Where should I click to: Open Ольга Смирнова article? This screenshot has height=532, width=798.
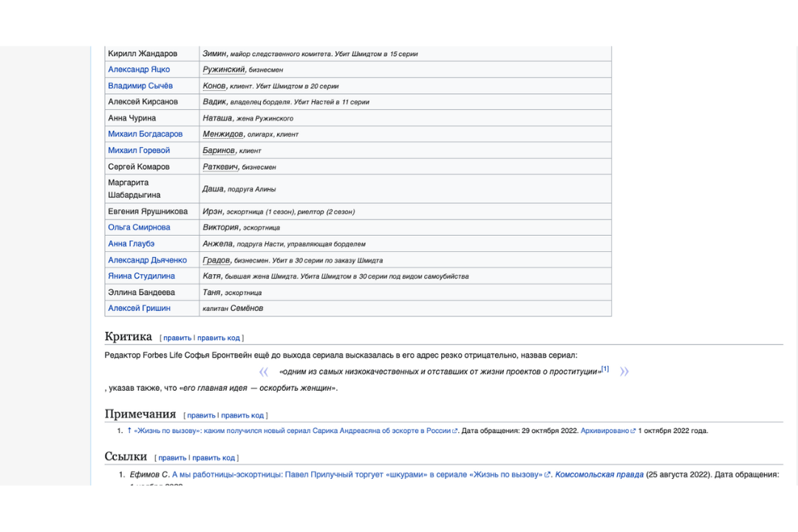coord(139,227)
